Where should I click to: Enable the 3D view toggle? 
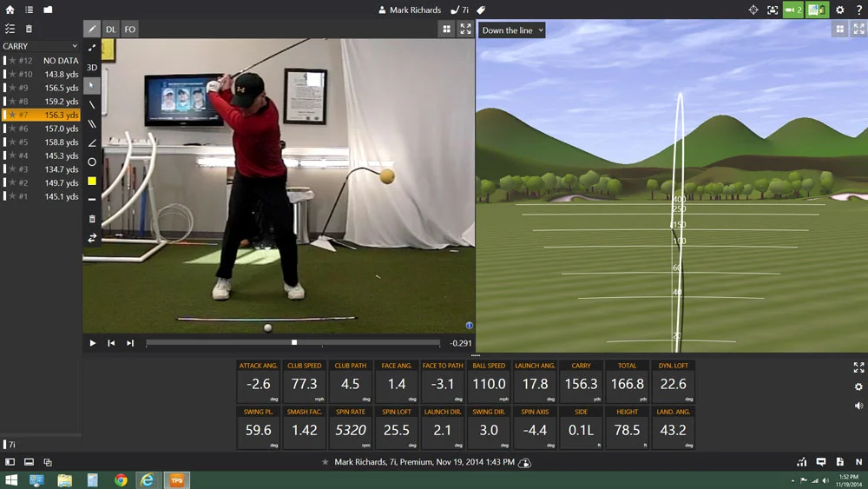click(92, 67)
